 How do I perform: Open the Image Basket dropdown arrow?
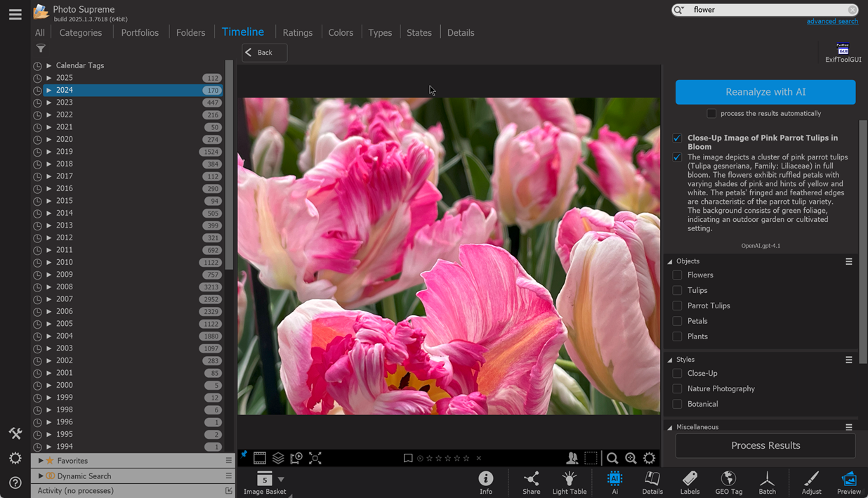click(x=281, y=479)
